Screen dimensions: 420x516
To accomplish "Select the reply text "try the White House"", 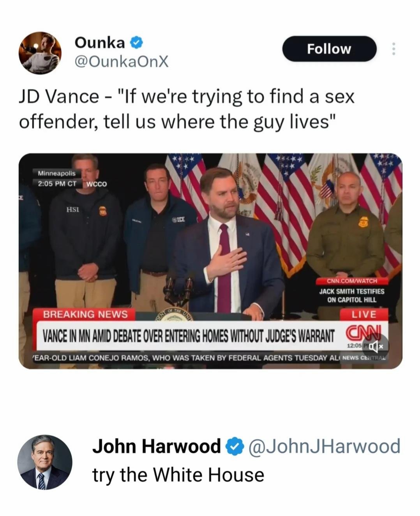I will [x=178, y=475].
